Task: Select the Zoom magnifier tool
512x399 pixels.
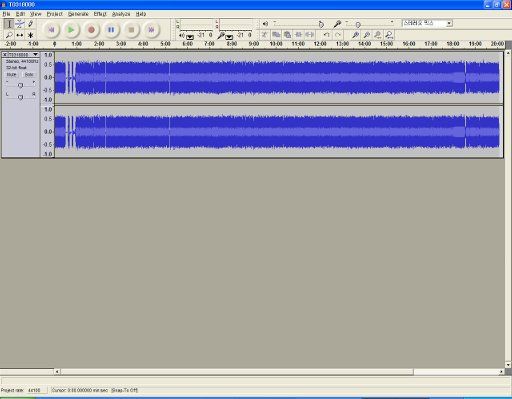Action: pos(9,35)
